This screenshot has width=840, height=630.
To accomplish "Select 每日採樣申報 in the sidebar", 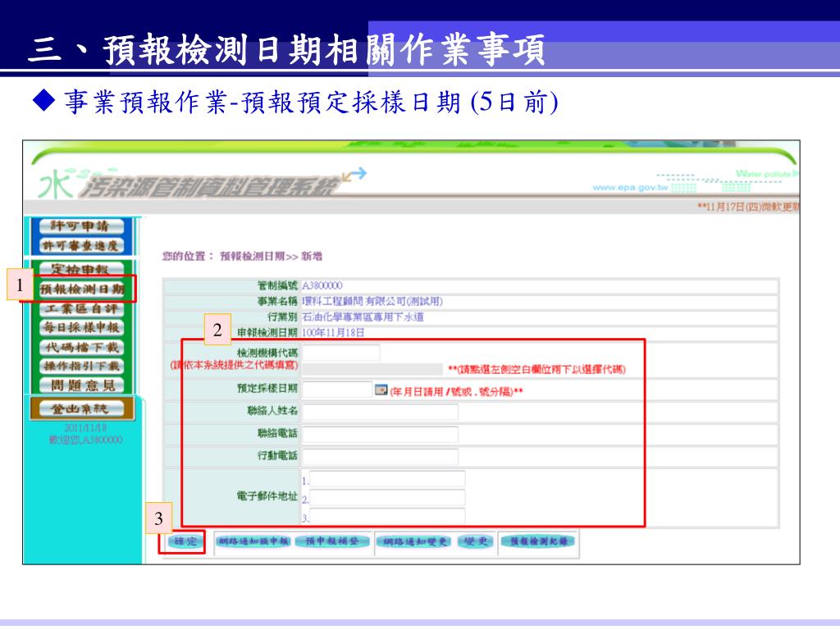I will click(x=81, y=327).
